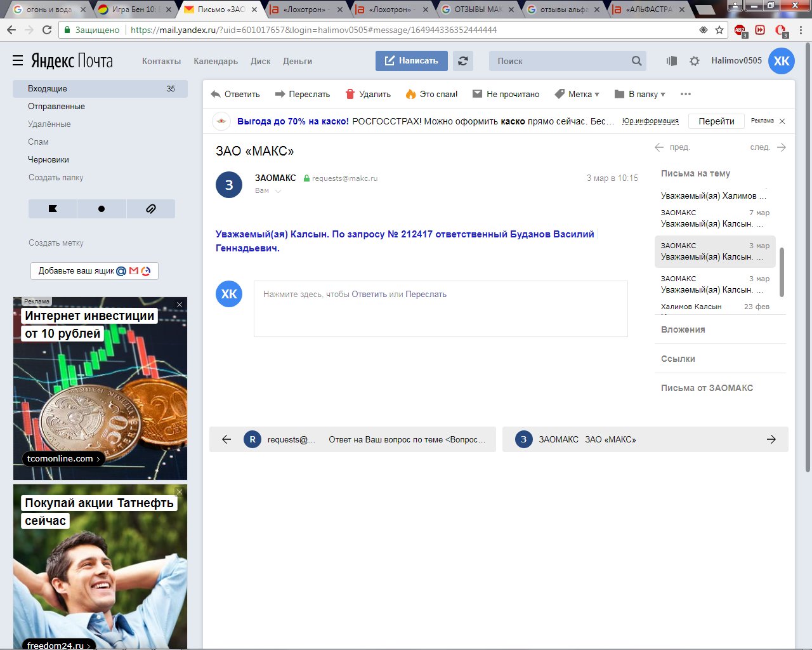812x650 pixels.
Task: Click the ЗАОМАКС sender avatar
Action: click(229, 185)
